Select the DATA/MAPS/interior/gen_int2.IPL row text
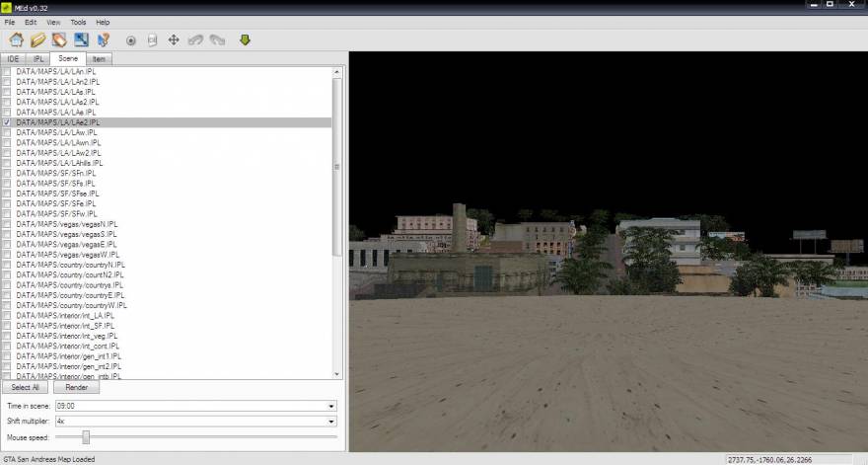868x465 pixels. click(x=69, y=366)
